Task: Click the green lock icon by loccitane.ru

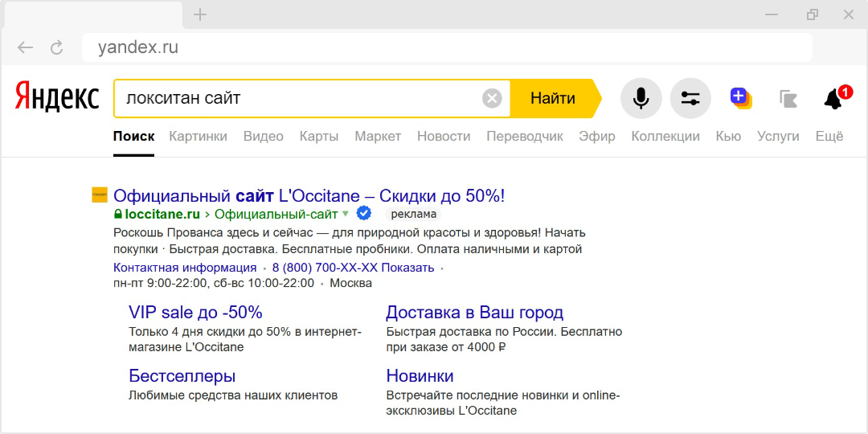Action: 117,214
